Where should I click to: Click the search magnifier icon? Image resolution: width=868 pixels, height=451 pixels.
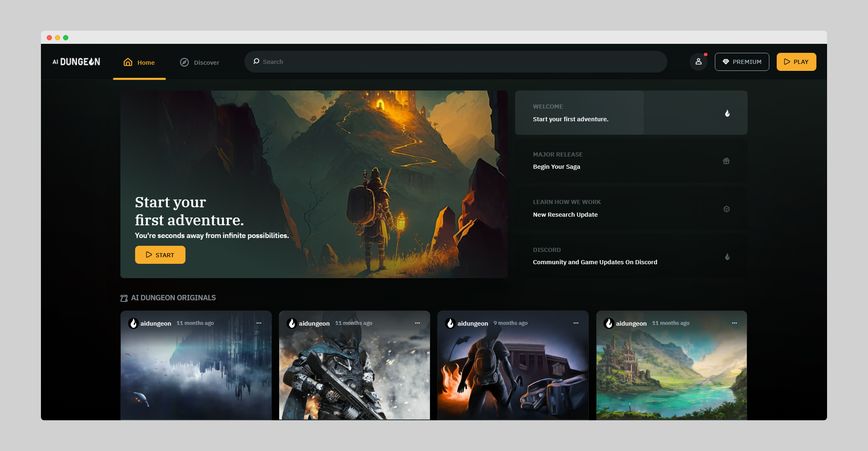[x=256, y=61]
